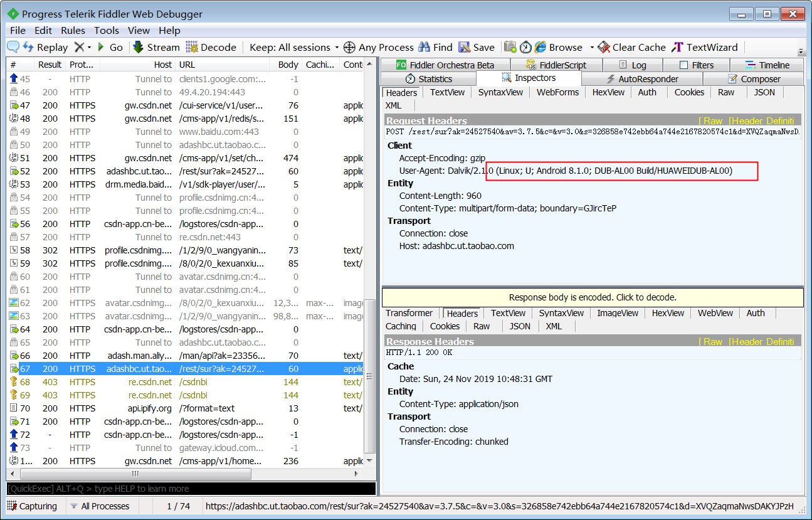Viewport: 812px width, 520px height.
Task: Expand the Browse dropdown arrow
Action: point(591,47)
